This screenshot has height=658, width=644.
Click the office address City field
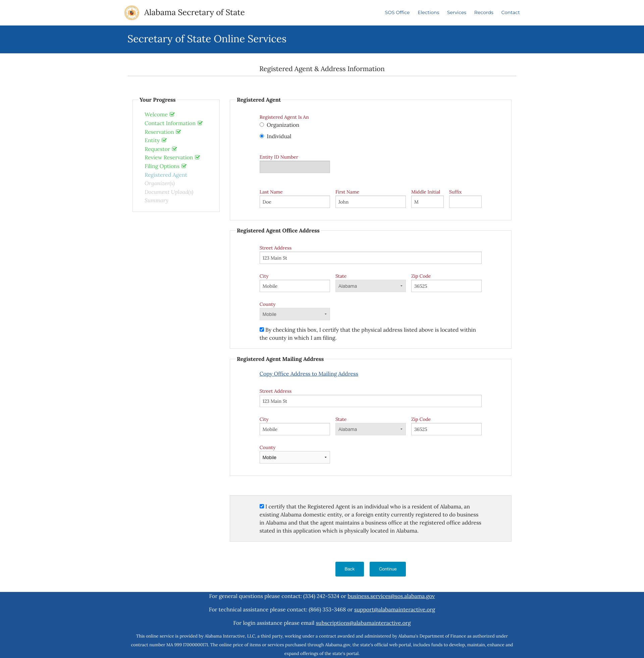point(294,286)
